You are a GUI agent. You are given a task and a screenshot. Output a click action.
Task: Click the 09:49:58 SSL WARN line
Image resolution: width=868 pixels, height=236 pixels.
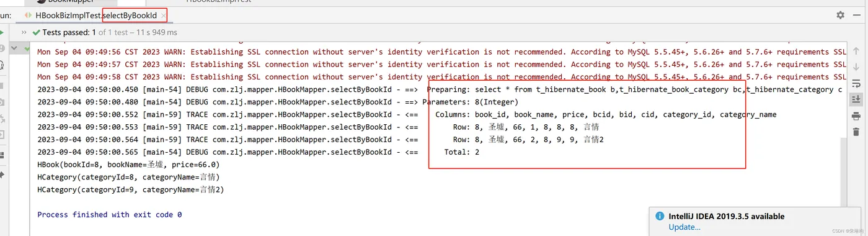(441, 77)
